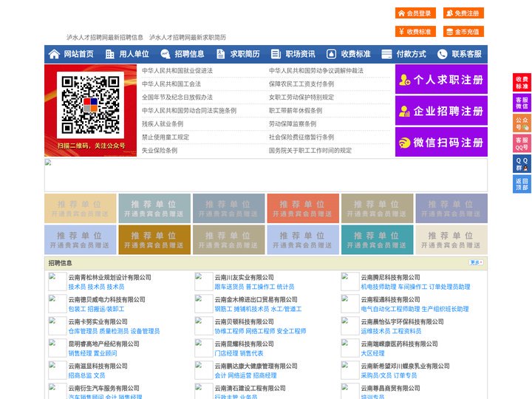Click the broken banner image below the QR section
Image resolution: width=532 pixels, height=399 pixels.
266,175
